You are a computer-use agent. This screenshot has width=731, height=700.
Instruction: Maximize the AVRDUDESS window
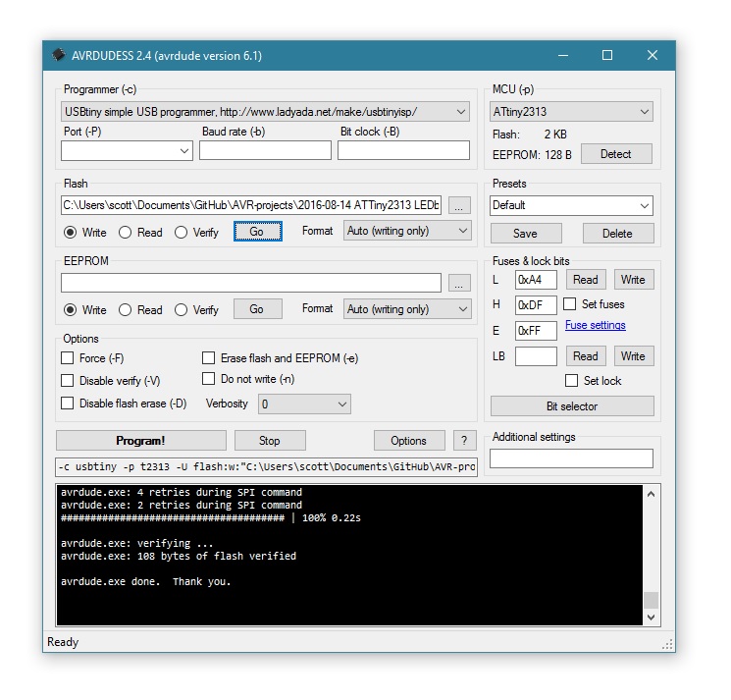click(x=607, y=55)
